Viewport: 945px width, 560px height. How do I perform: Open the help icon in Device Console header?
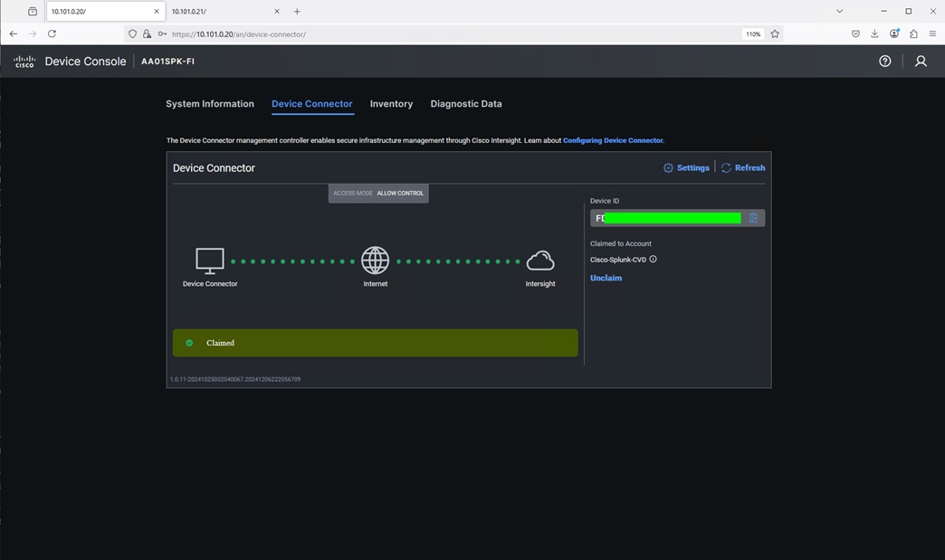click(x=884, y=61)
